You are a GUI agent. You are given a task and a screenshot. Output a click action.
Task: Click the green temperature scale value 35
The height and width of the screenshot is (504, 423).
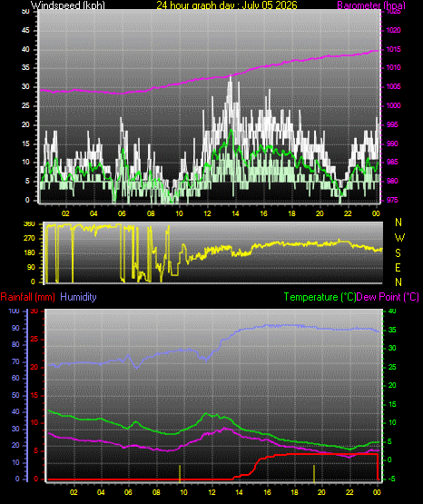point(392,331)
